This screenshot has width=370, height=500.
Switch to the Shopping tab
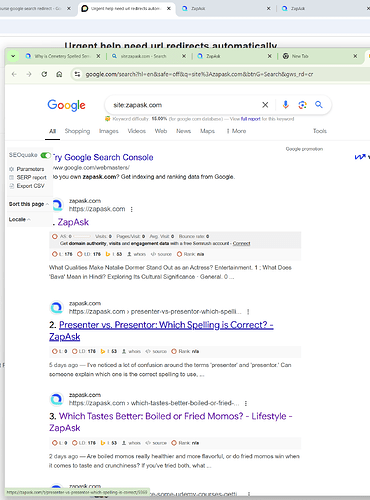pos(77,131)
